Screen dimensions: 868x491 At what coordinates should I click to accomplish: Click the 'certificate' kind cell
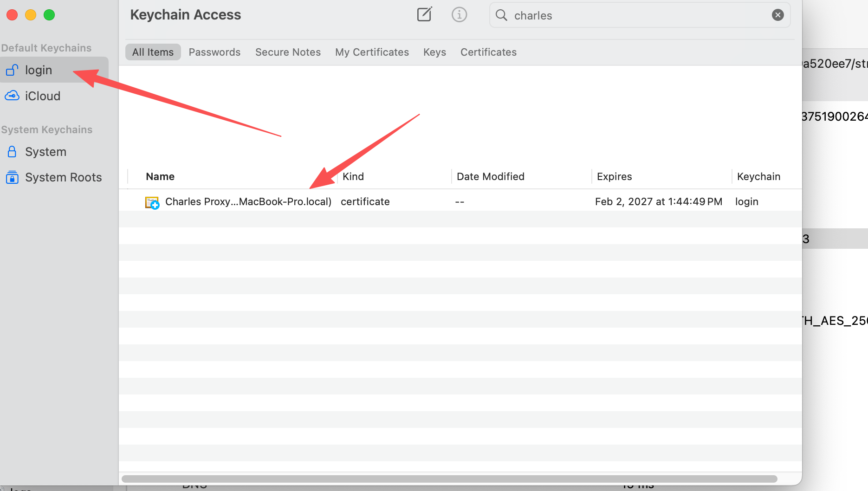(x=365, y=201)
